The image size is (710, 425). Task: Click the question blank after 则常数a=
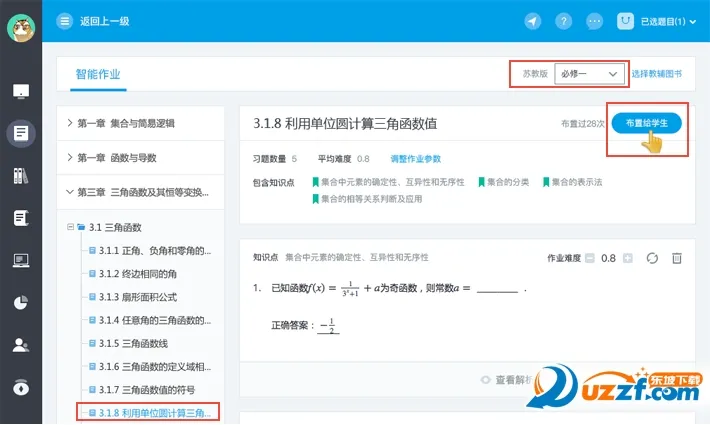tap(497, 289)
